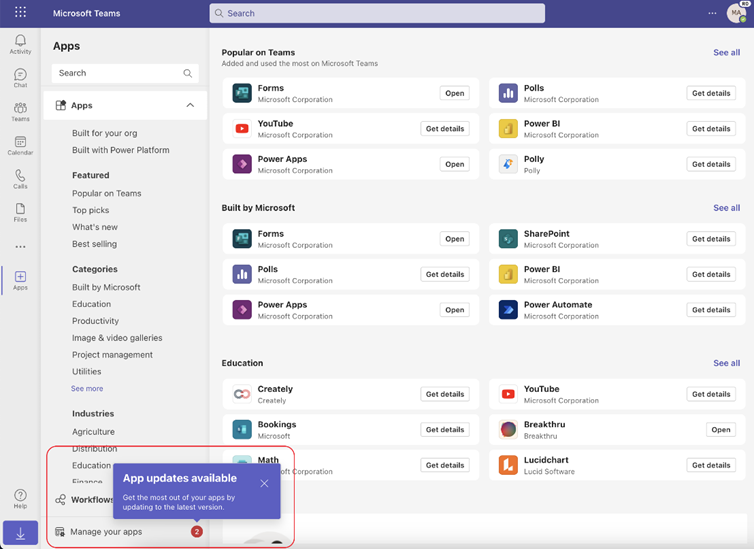Expand categories with See more
754x549 pixels.
point(87,388)
